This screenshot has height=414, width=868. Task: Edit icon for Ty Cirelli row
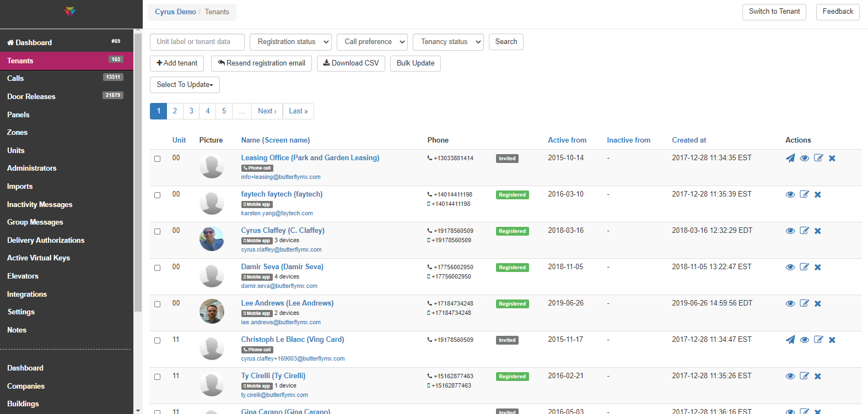(x=804, y=376)
